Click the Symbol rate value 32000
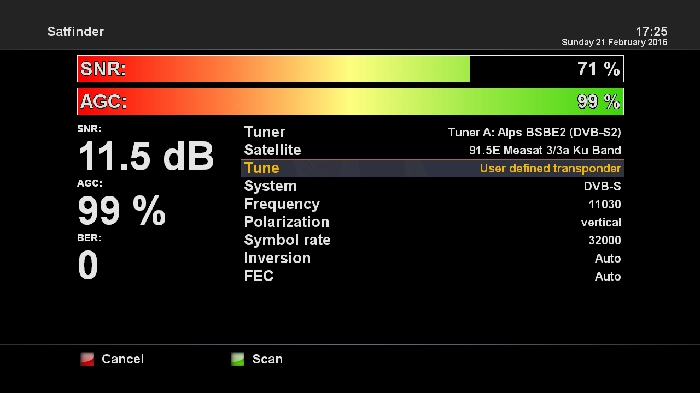 click(x=604, y=240)
